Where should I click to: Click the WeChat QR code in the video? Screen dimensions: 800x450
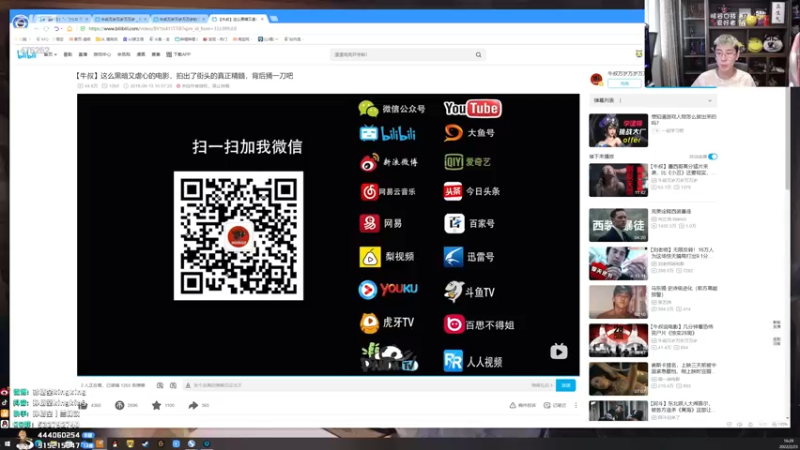(238, 236)
